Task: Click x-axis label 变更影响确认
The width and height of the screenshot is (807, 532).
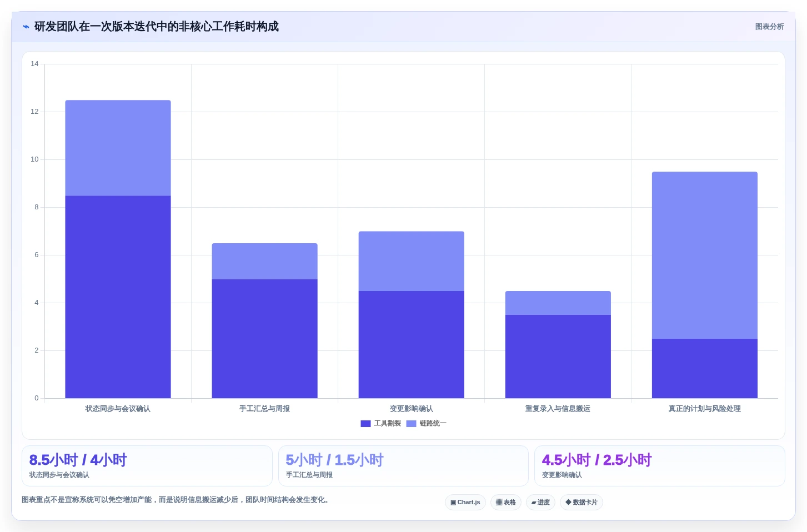Action: (411, 409)
